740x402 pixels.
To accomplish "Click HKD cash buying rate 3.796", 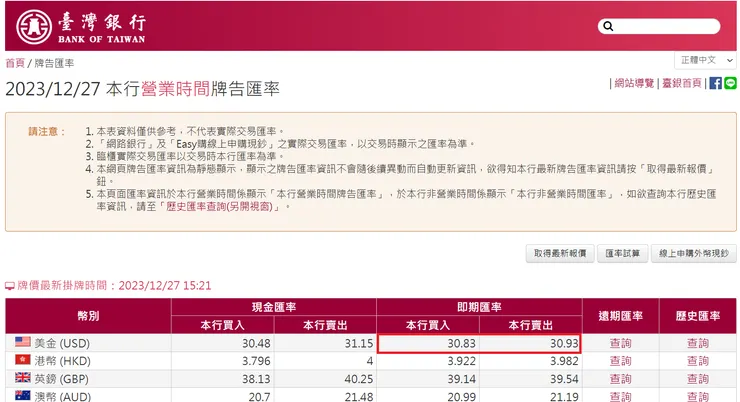I will pyautogui.click(x=256, y=361).
